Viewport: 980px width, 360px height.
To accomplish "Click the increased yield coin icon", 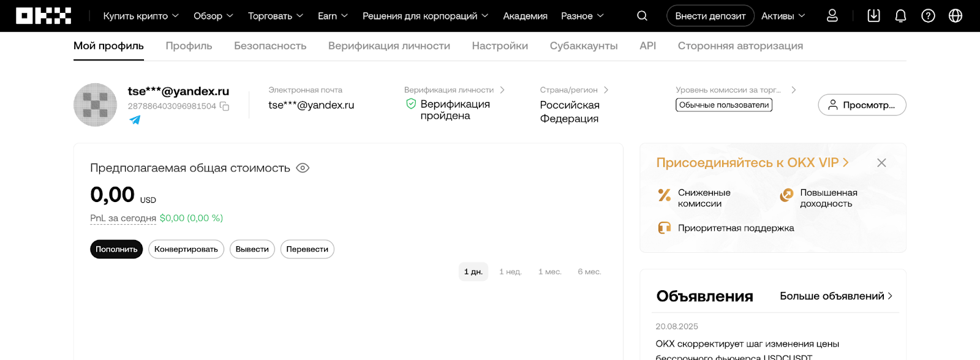I will tap(786, 195).
